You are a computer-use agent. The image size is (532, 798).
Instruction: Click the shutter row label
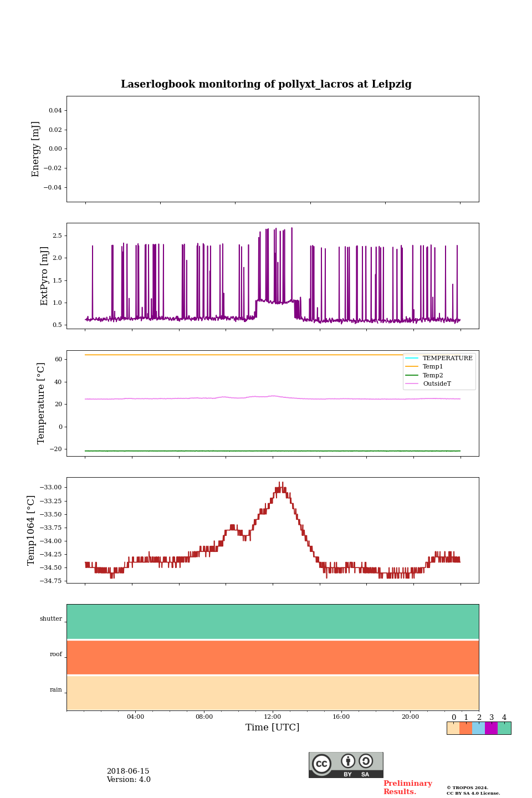pos(51,619)
